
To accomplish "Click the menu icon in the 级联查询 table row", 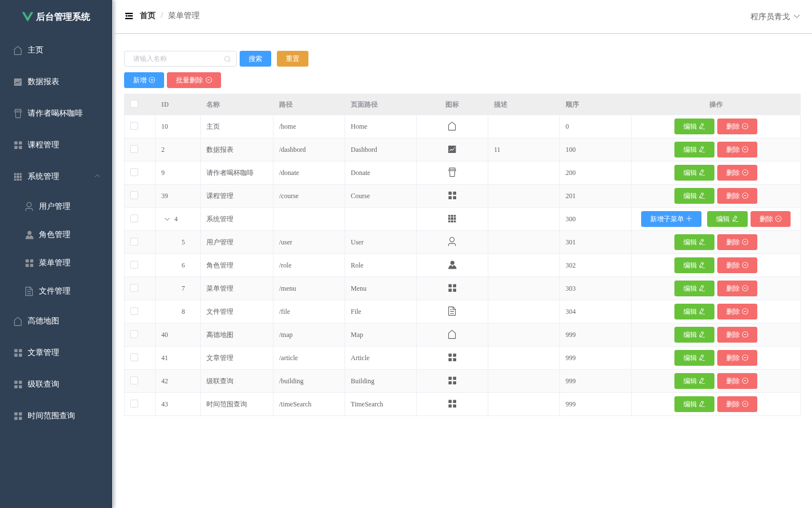I will click(452, 381).
